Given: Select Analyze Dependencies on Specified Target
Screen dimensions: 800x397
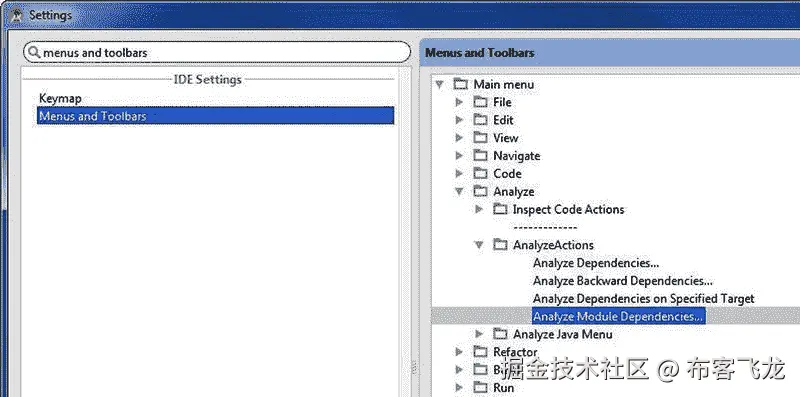Looking at the screenshot, I should pyautogui.click(x=643, y=299).
